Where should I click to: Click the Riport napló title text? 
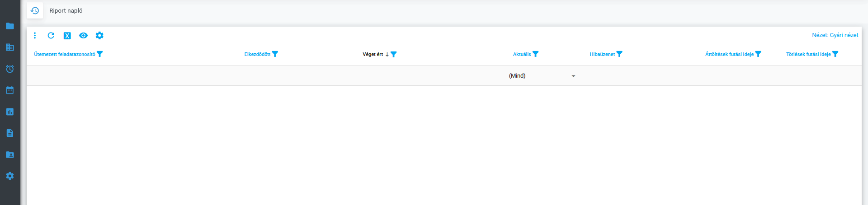click(66, 10)
